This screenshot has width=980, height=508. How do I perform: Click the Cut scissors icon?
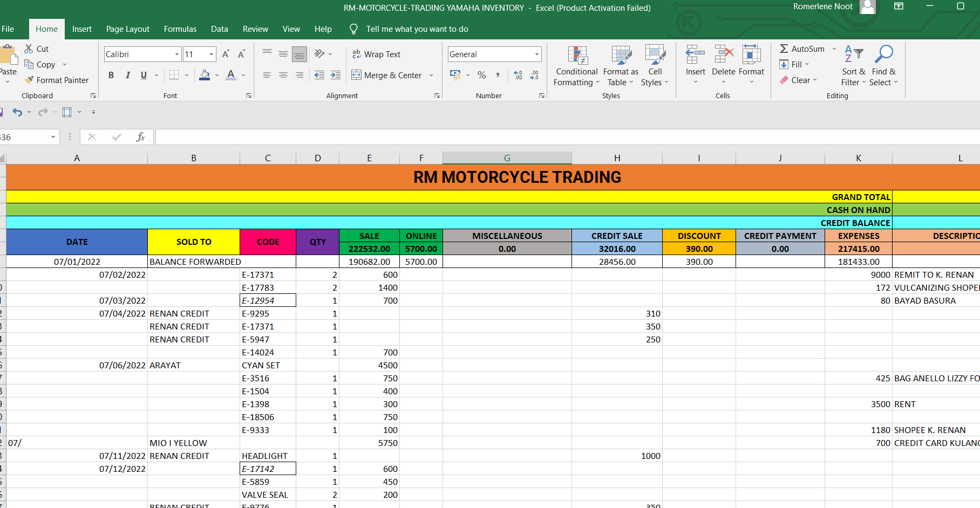[x=29, y=49]
